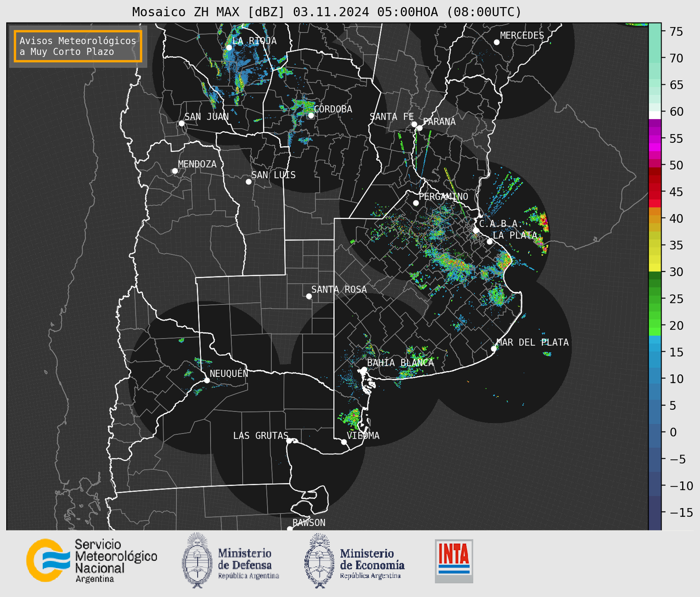Click the LAS GRUTAS label text
700x597 pixels.
tap(261, 436)
